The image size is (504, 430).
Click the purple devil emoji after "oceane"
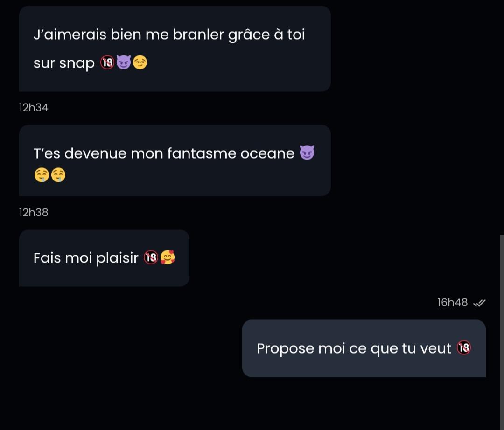tap(307, 153)
